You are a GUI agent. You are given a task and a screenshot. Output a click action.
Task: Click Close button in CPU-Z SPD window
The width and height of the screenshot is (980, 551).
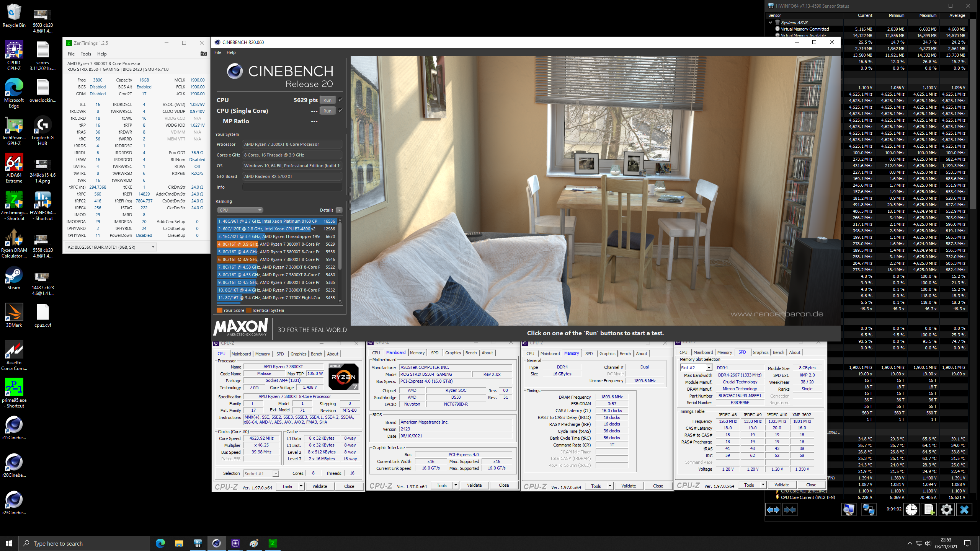[811, 485]
